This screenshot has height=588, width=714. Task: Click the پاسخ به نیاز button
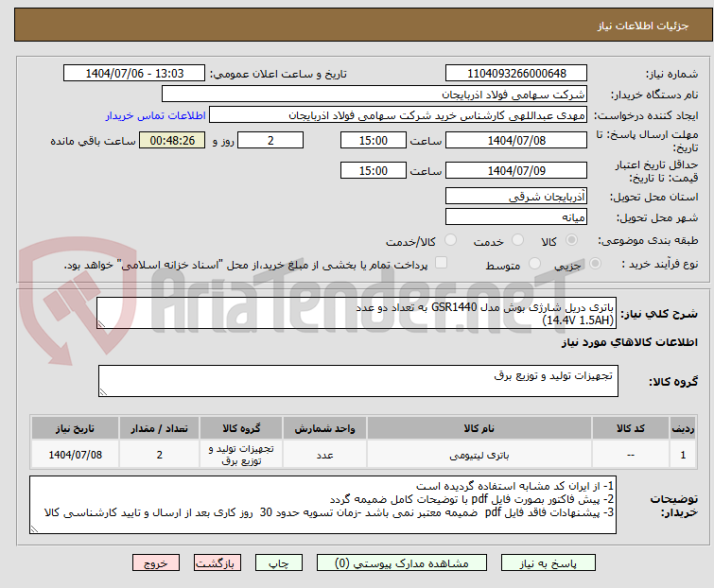pos(549,563)
